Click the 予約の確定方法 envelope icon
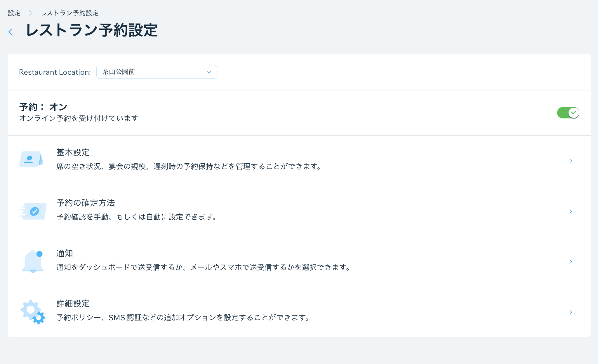This screenshot has height=364, width=598. click(32, 211)
